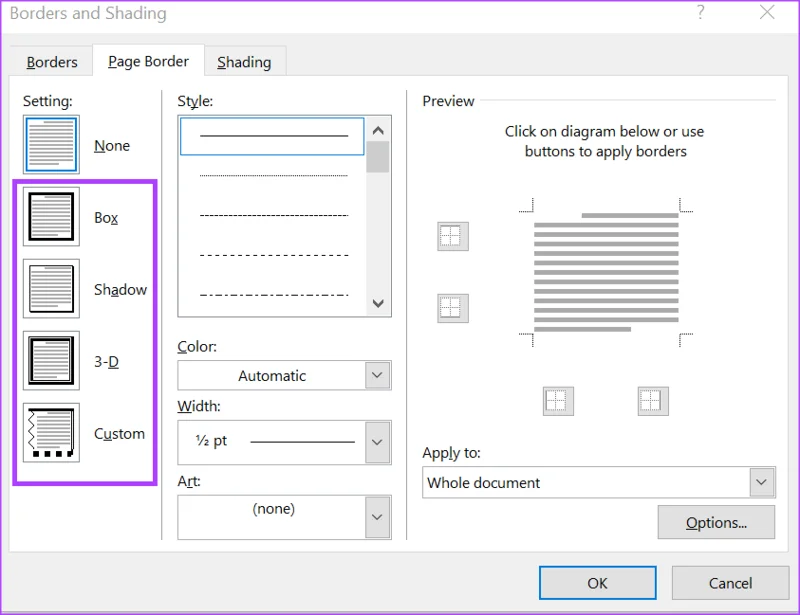Toggle the bottom border button in Preview
The image size is (800, 615).
point(453,308)
